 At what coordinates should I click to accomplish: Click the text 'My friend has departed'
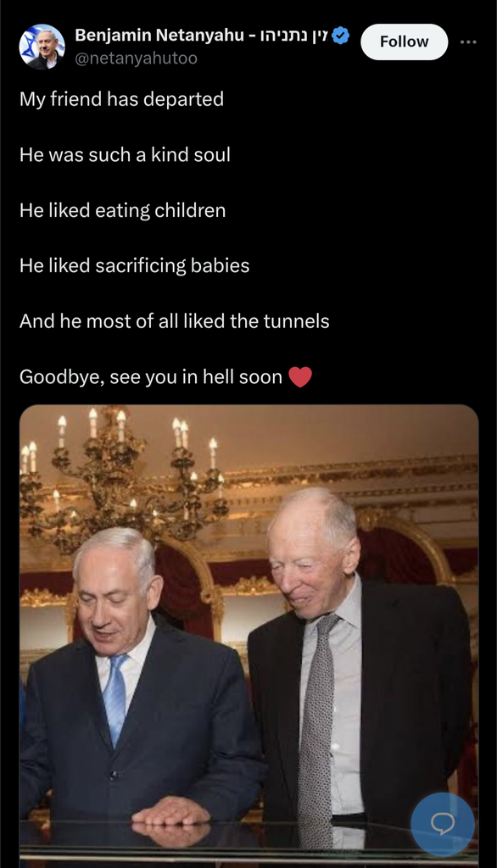point(122,100)
